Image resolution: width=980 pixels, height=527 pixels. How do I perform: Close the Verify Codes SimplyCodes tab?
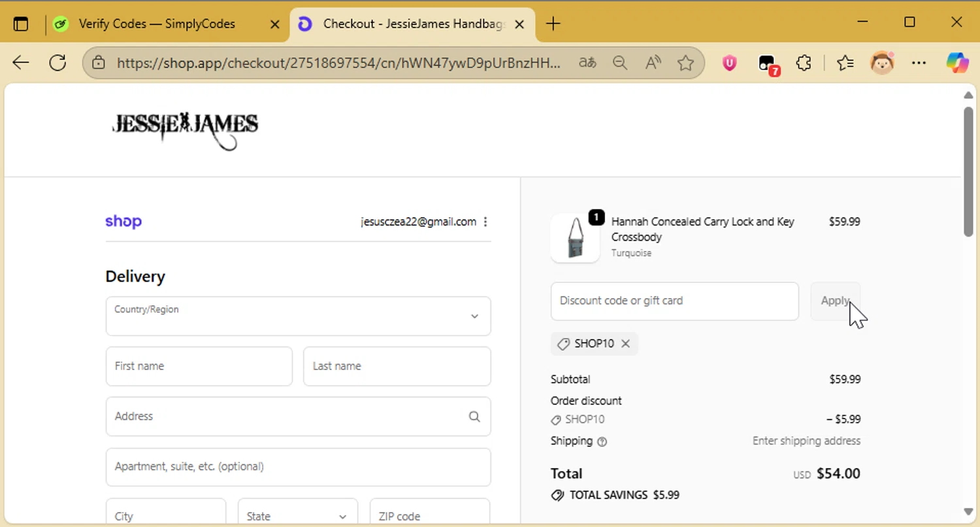[275, 24]
